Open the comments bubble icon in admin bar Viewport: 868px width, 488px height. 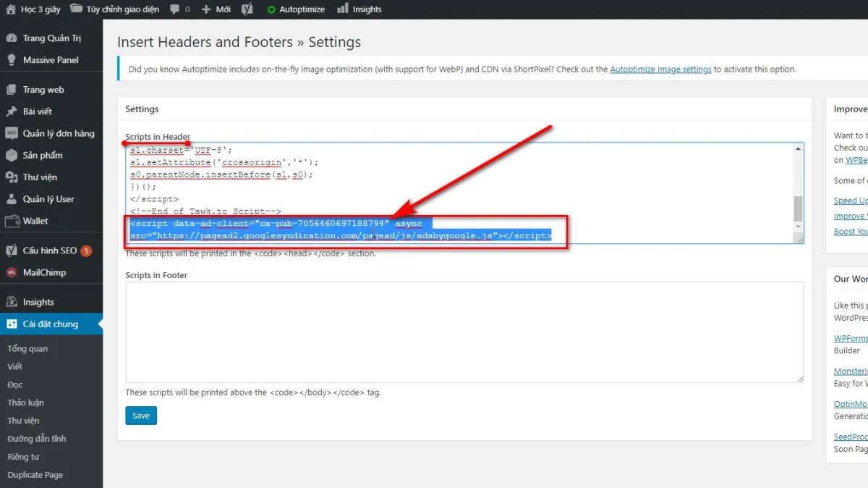pyautogui.click(x=175, y=9)
